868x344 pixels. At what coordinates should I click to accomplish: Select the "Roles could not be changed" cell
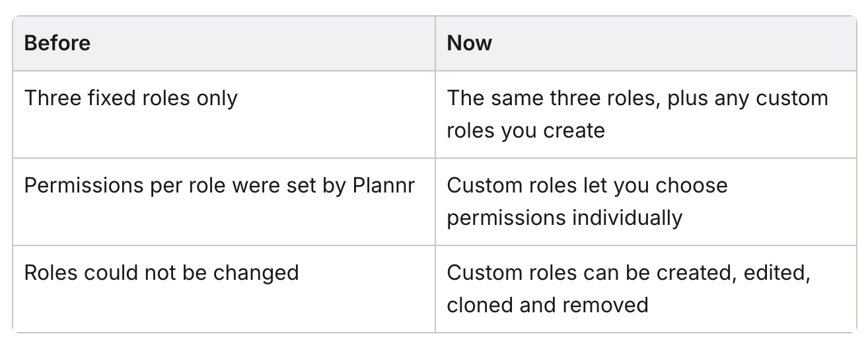pyautogui.click(x=224, y=288)
